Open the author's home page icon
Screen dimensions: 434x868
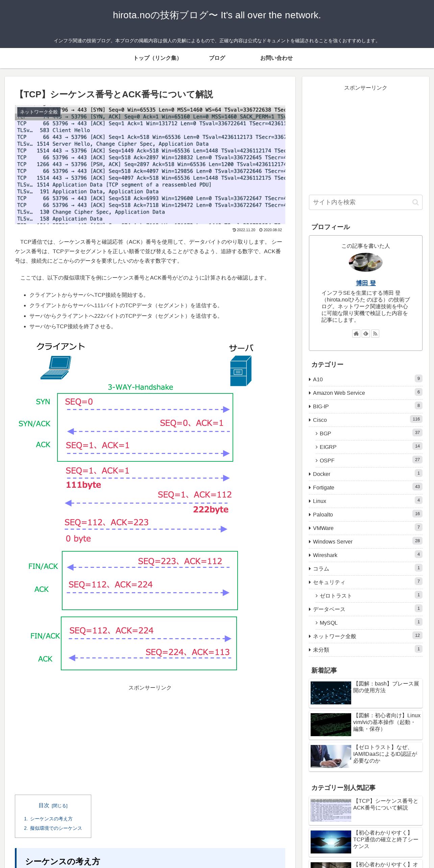[356, 334]
